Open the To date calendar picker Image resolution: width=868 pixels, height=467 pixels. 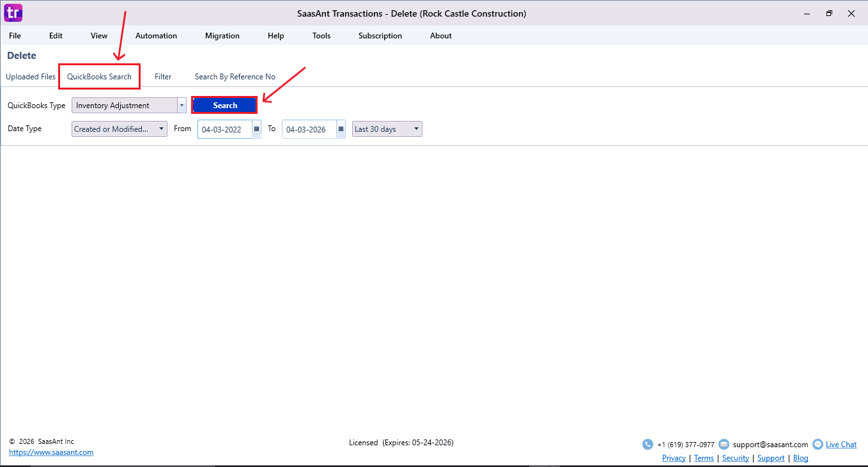[x=341, y=129]
